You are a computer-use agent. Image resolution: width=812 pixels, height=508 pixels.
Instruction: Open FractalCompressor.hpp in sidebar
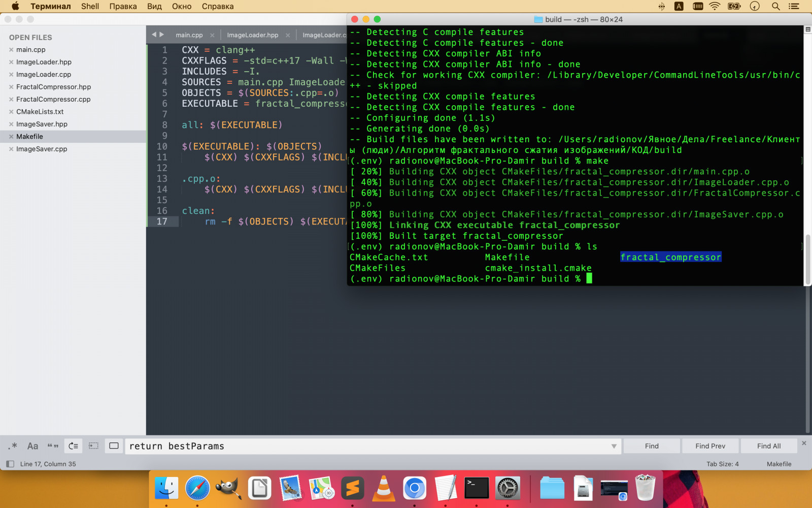[x=53, y=87]
